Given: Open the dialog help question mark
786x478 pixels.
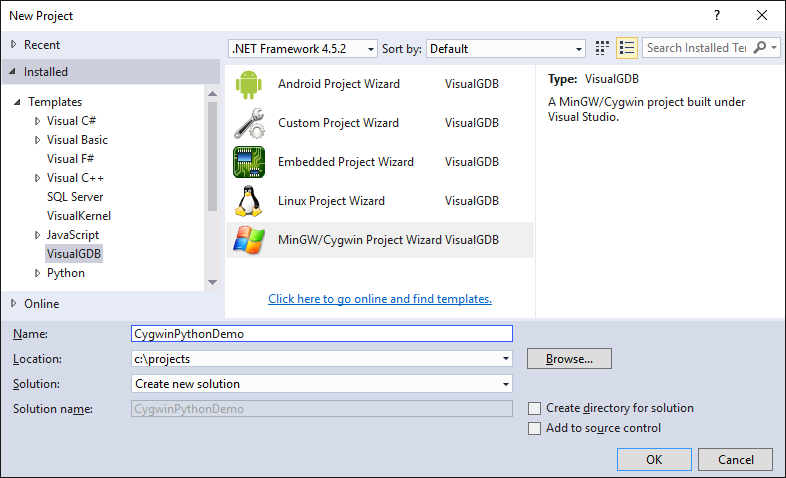Looking at the screenshot, I should (x=717, y=15).
